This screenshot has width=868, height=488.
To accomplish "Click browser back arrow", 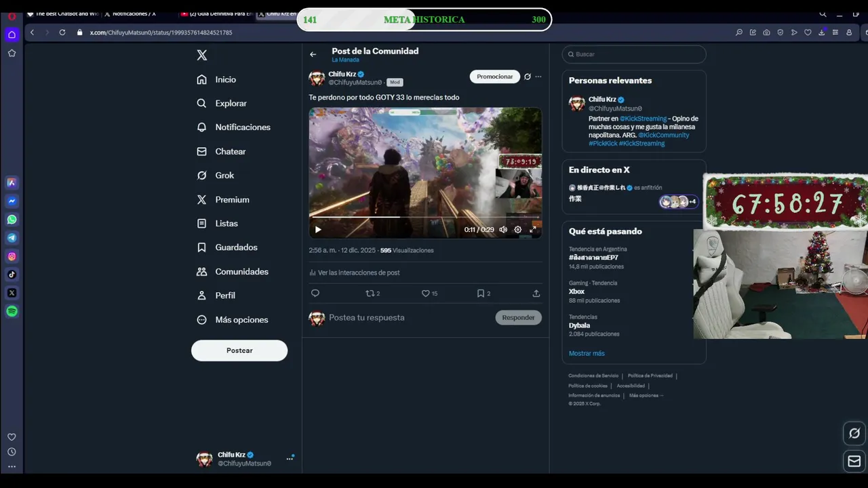I will 32,32.
